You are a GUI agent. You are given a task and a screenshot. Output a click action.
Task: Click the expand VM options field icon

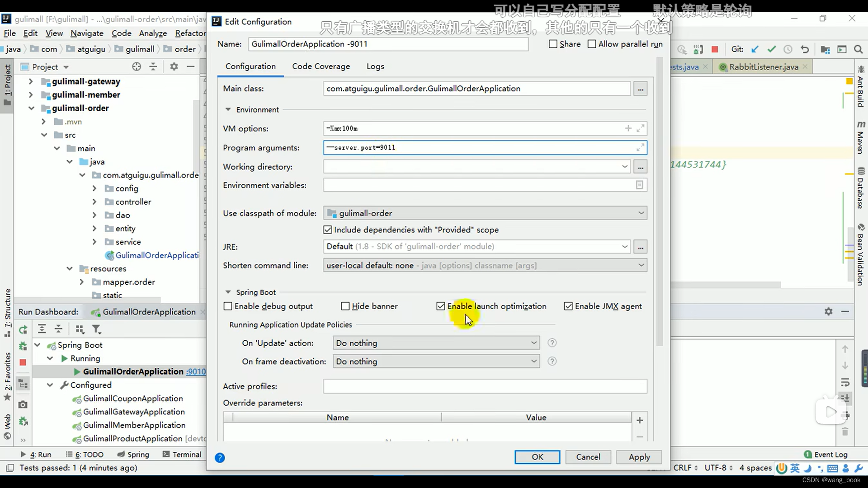[x=641, y=128]
